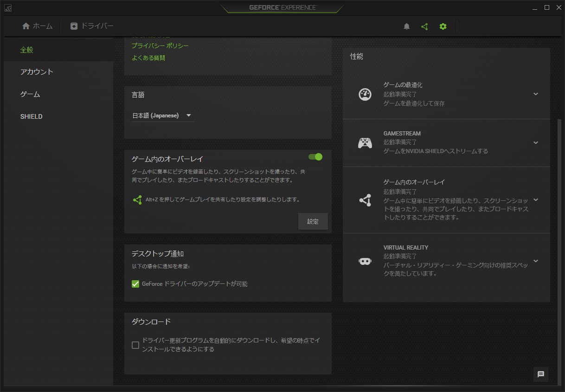Open the プライバシー ポリシー link
565x392 pixels.
point(160,45)
